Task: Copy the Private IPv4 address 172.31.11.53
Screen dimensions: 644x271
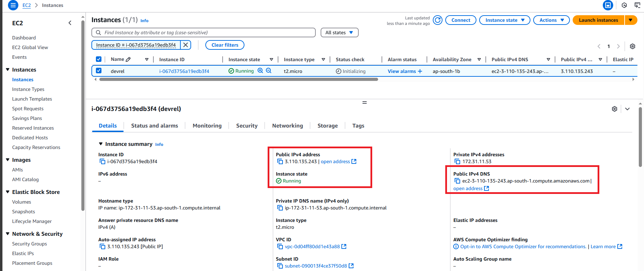Action: [457, 161]
